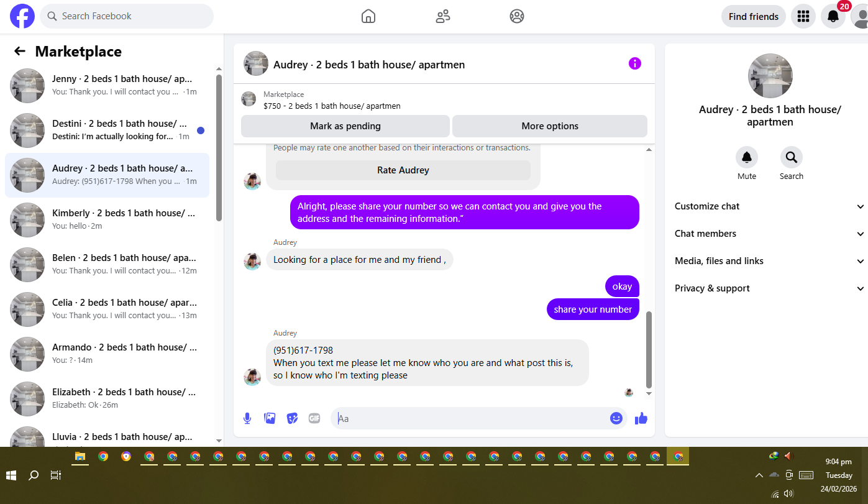
Task: Open the taskbar network Wi-Fi icon
Action: (775, 494)
